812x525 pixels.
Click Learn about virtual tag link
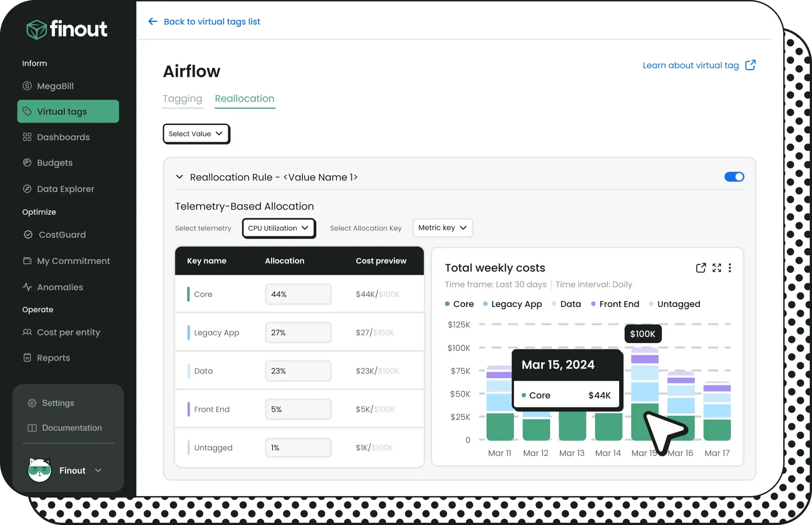pyautogui.click(x=691, y=65)
